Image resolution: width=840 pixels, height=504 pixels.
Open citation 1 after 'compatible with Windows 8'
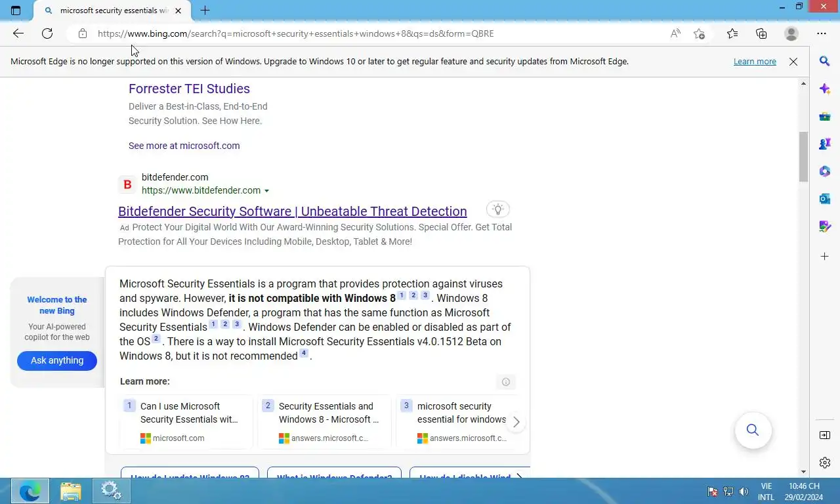(x=402, y=295)
